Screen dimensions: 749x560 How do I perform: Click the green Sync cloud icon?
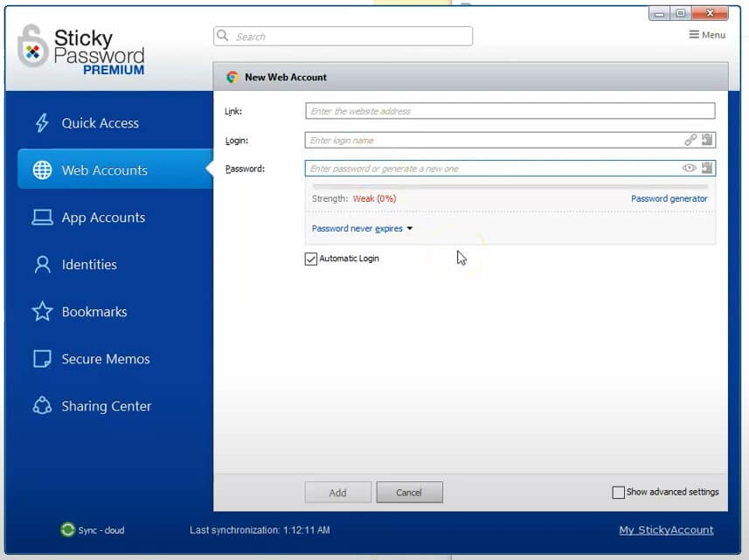pyautogui.click(x=67, y=529)
